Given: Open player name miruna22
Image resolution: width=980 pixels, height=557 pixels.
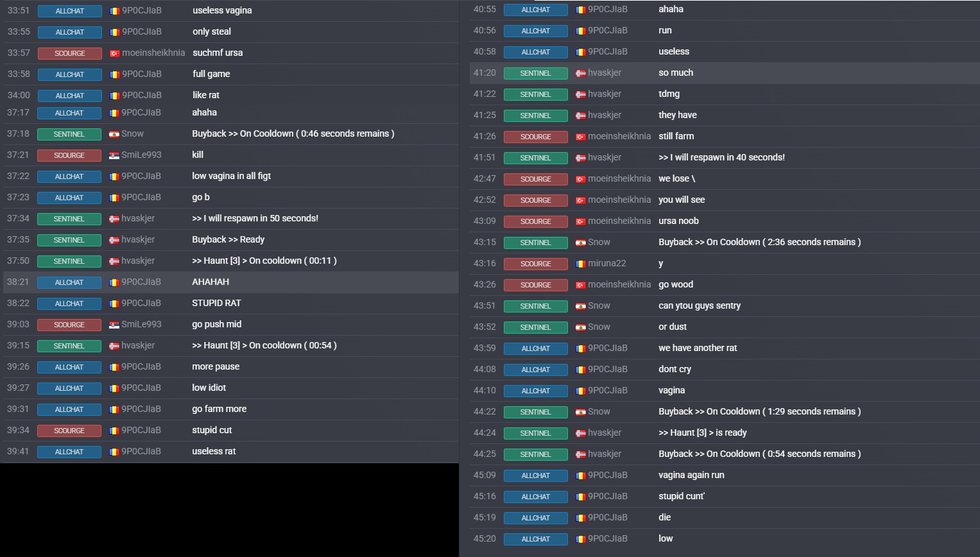Looking at the screenshot, I should point(606,263).
